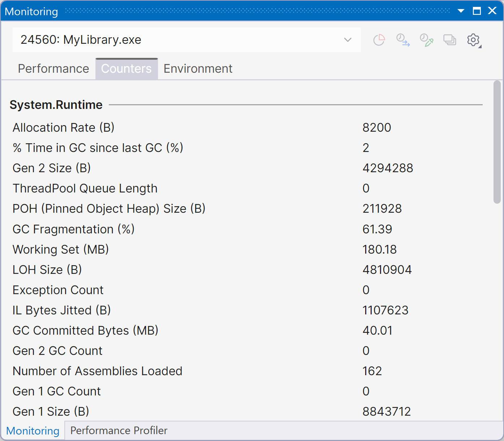This screenshot has height=441, width=504.
Task: Click the System.Runtime section header
Action: (x=56, y=105)
